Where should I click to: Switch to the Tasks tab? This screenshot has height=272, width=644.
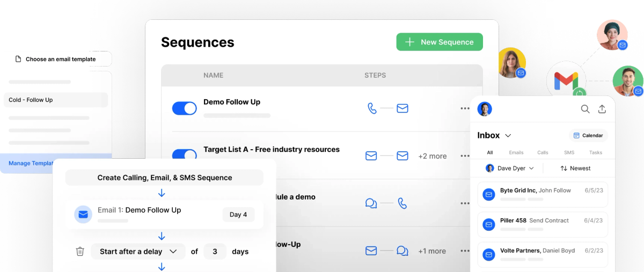tap(596, 152)
